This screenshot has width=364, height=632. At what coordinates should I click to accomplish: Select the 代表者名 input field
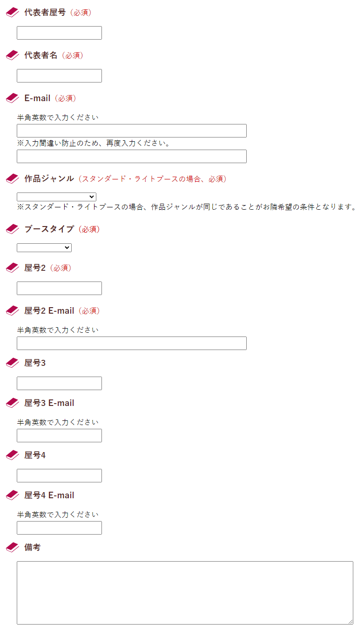tap(59, 76)
